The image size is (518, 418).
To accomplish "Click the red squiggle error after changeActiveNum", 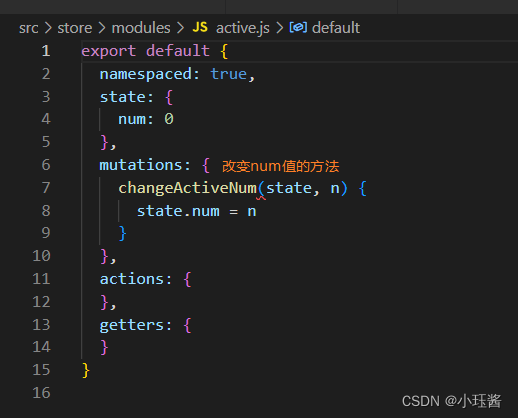I will point(261,198).
